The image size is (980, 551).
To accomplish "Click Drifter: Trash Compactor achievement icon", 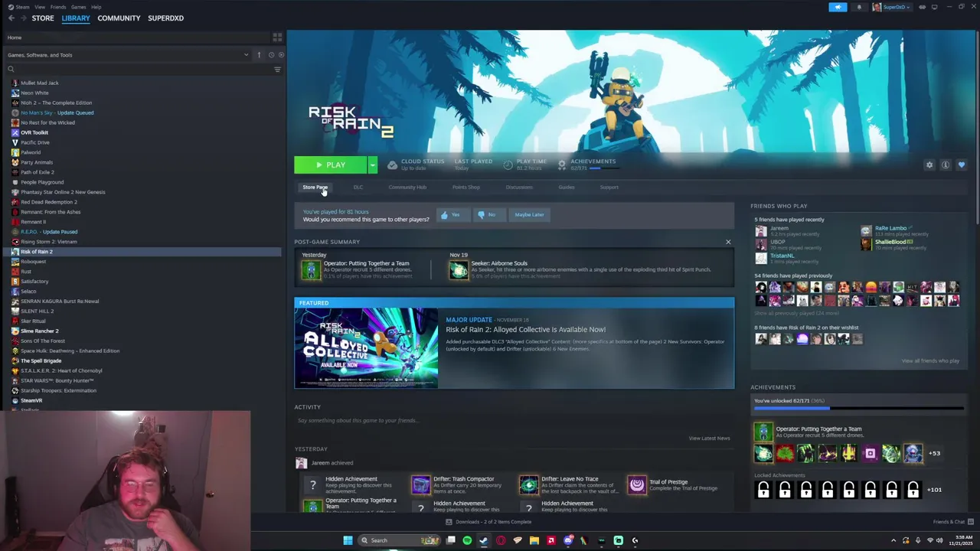I will (x=421, y=484).
